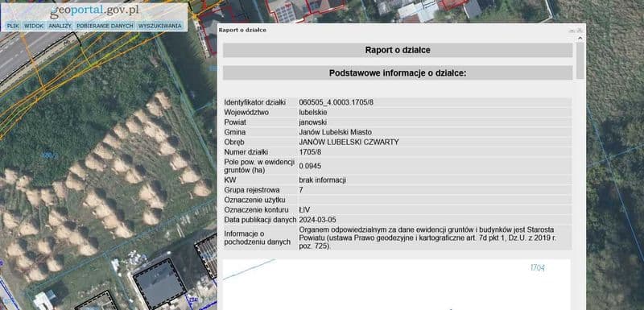Click the 'janowski' powiat value
644x310 pixels.
313,122
